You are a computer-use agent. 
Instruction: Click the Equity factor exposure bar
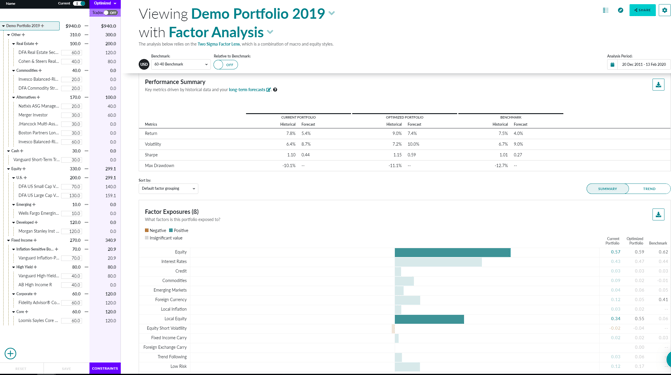(x=452, y=252)
